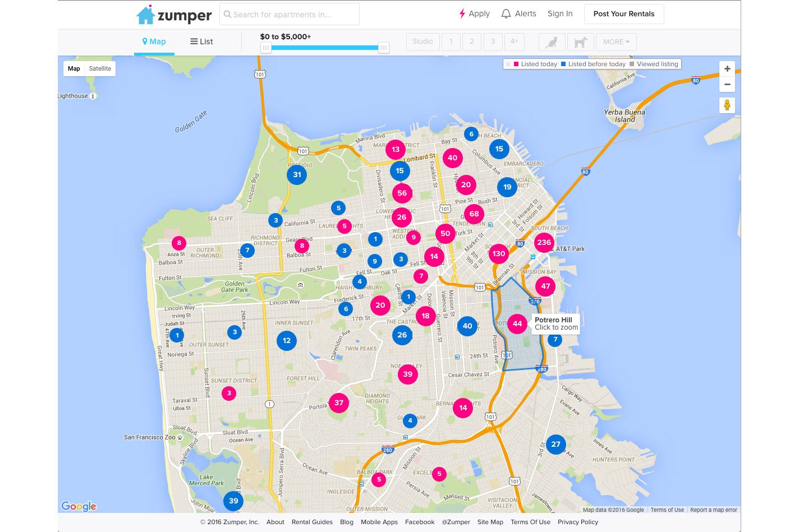Screen dimensions: 799x532
Task: Click the pink 13 Marina cluster
Action: pos(396,149)
